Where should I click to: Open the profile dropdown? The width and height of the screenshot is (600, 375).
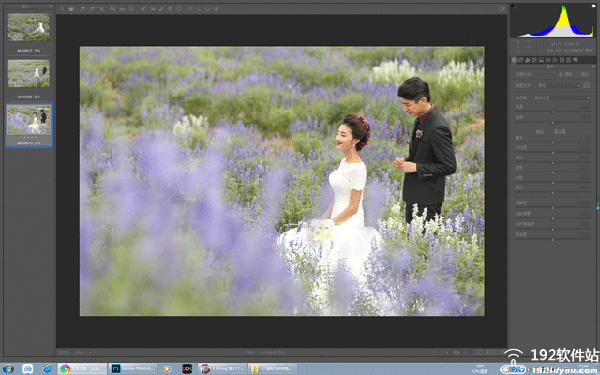(x=560, y=85)
